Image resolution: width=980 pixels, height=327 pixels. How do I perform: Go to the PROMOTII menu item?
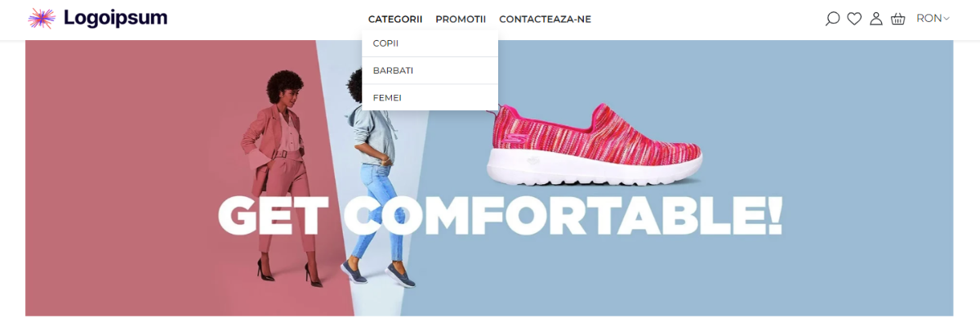pyautogui.click(x=461, y=19)
